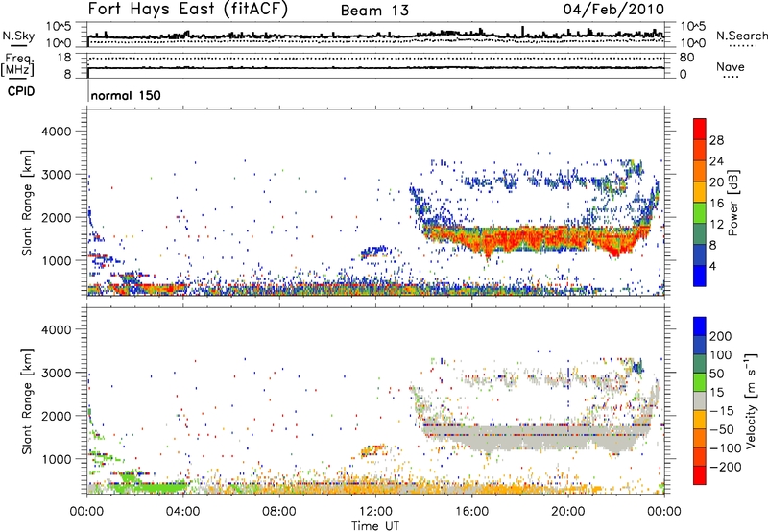The width and height of the screenshot is (768, 532).
Task: Click the '18' frequency axis label
Action: tap(64, 58)
